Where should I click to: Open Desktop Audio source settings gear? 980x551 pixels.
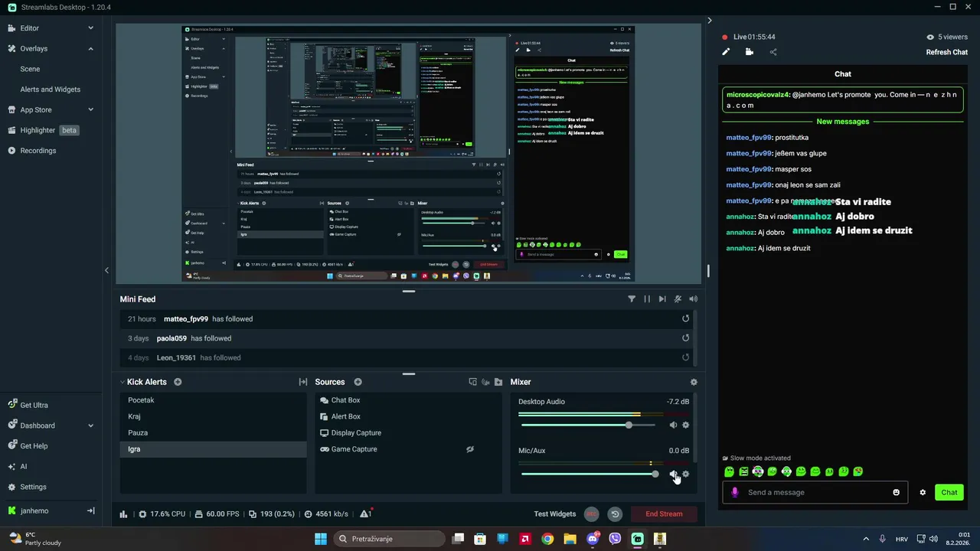point(685,425)
